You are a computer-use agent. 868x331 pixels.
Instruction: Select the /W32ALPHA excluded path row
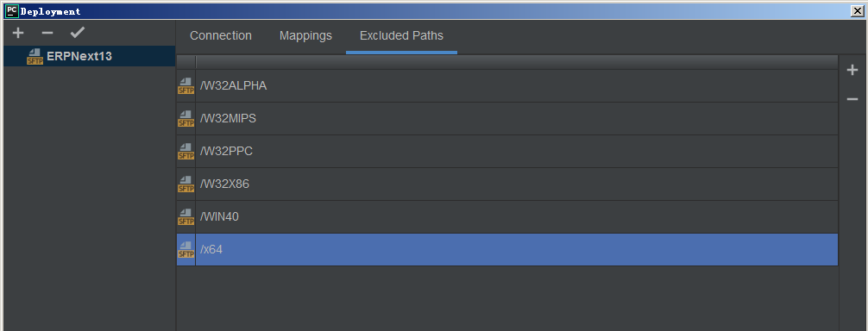click(x=507, y=85)
